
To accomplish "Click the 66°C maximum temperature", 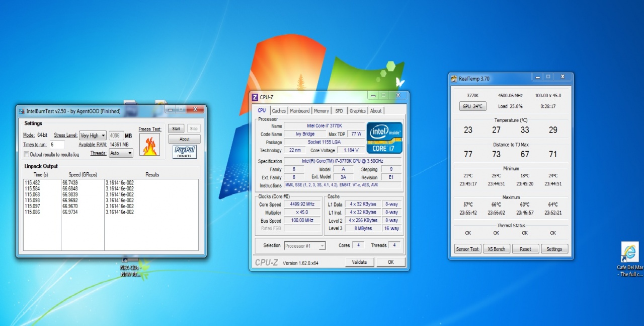I will pyautogui.click(x=497, y=205).
